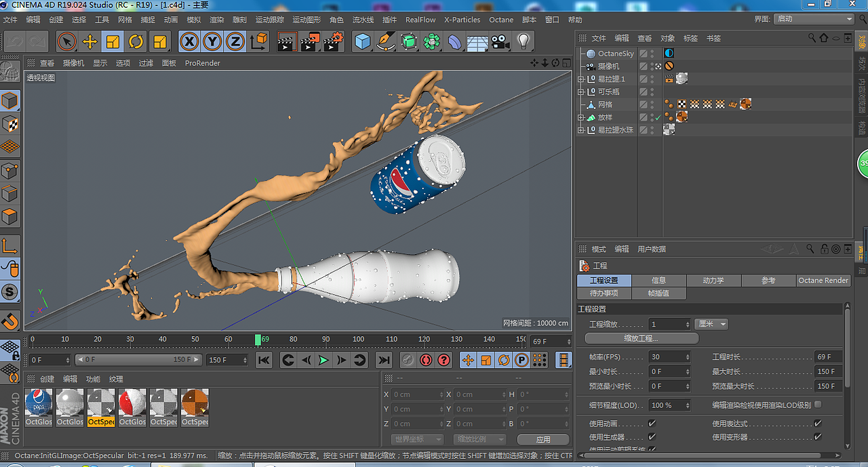Open the 厘米 unit dropdown
Screen dimensions: 868x467
point(711,324)
